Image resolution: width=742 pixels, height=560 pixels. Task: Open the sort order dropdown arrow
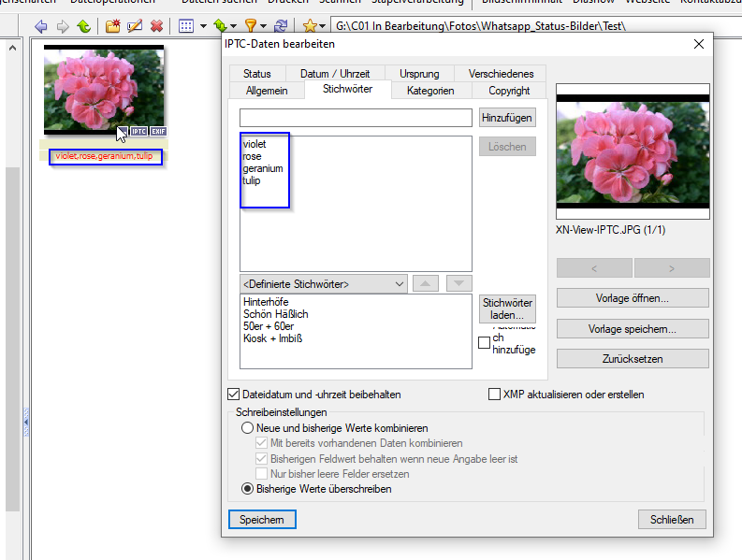[x=233, y=26]
